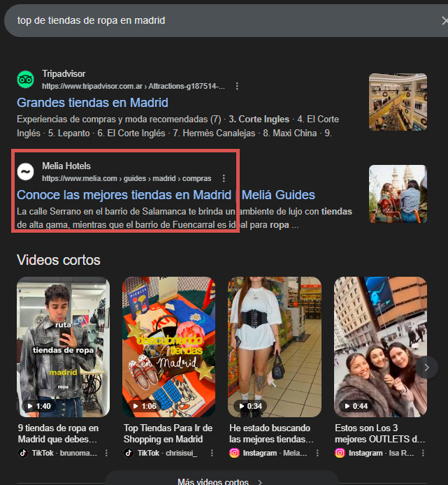Open 'Top Tiendas Para Ir de Shopping en Madrid'
The image size is (448, 485).
click(168, 433)
